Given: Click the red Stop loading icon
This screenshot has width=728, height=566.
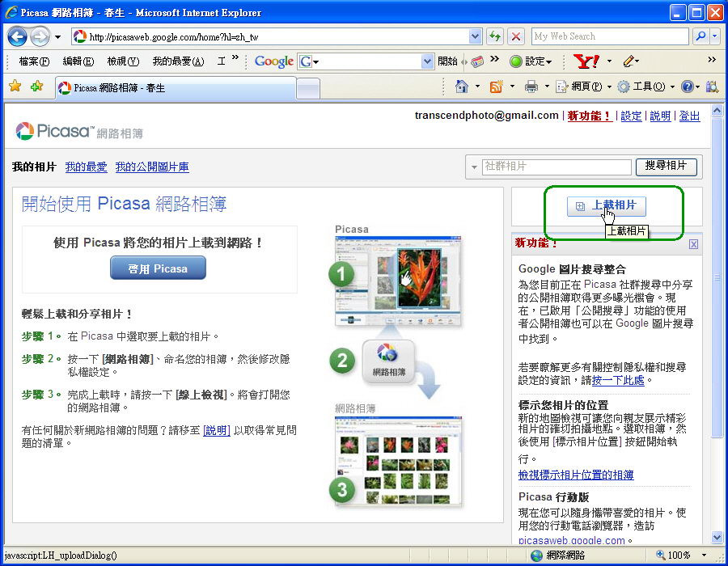Looking at the screenshot, I should coord(516,36).
